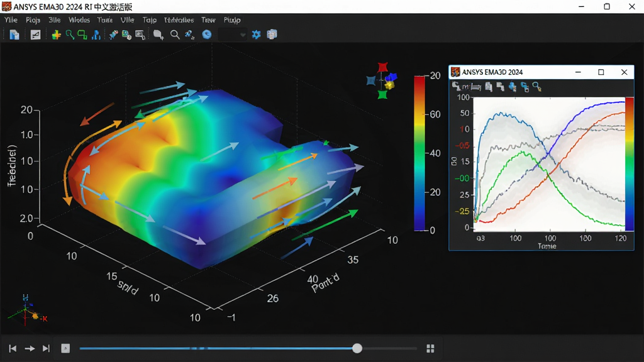The height and width of the screenshot is (362, 644).
Task: Click the blue bar figures icon
Action: (x=96, y=35)
